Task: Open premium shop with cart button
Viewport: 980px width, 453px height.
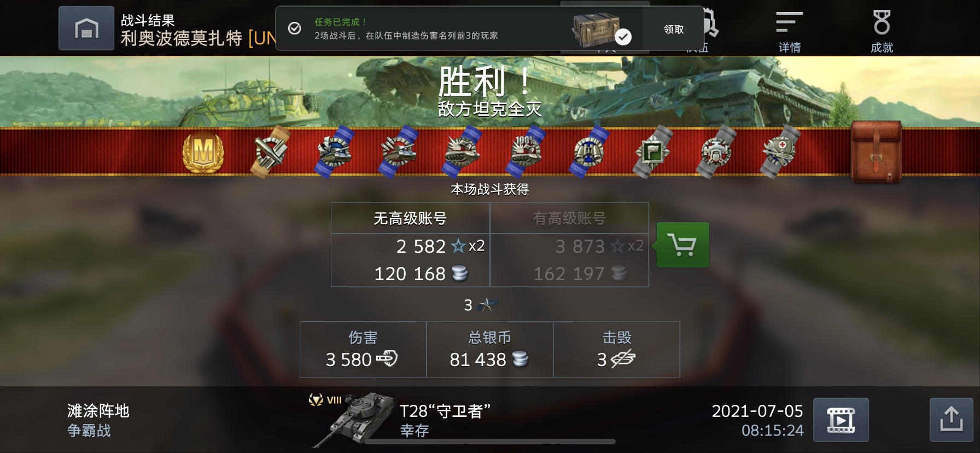Action: [x=682, y=245]
